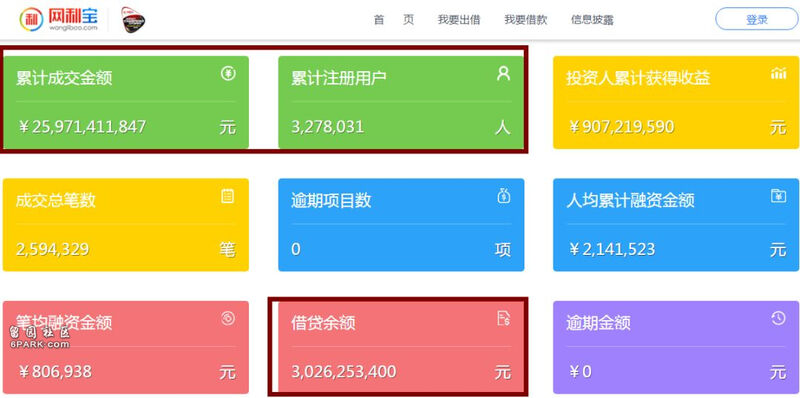Go to the 我要借款 page
The height and width of the screenshot is (398, 800).
pyautogui.click(x=526, y=20)
